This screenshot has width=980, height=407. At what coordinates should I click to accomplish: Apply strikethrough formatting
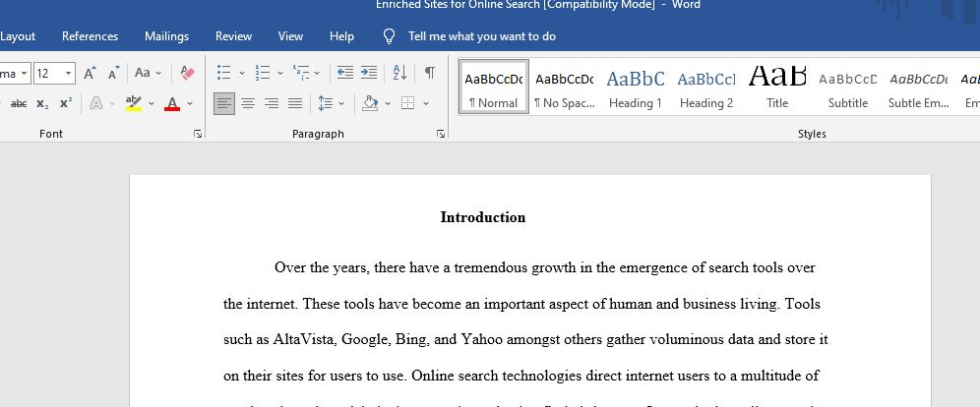pyautogui.click(x=19, y=103)
